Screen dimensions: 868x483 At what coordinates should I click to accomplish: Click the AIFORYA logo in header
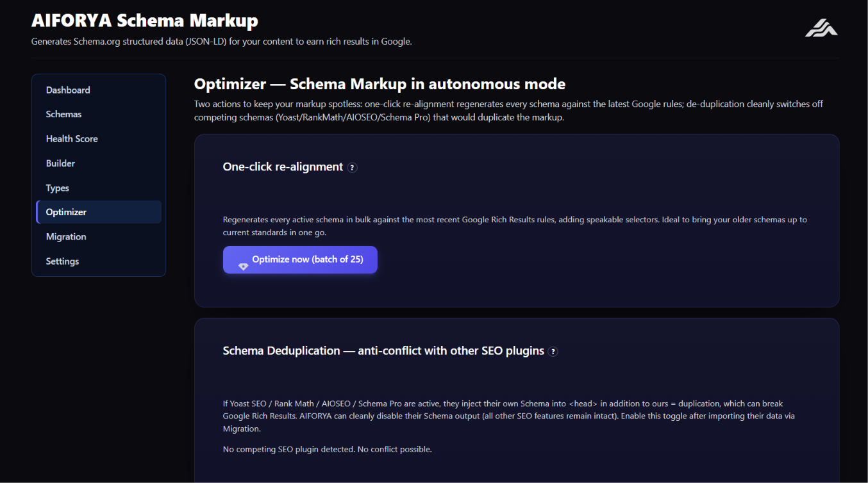point(821,28)
